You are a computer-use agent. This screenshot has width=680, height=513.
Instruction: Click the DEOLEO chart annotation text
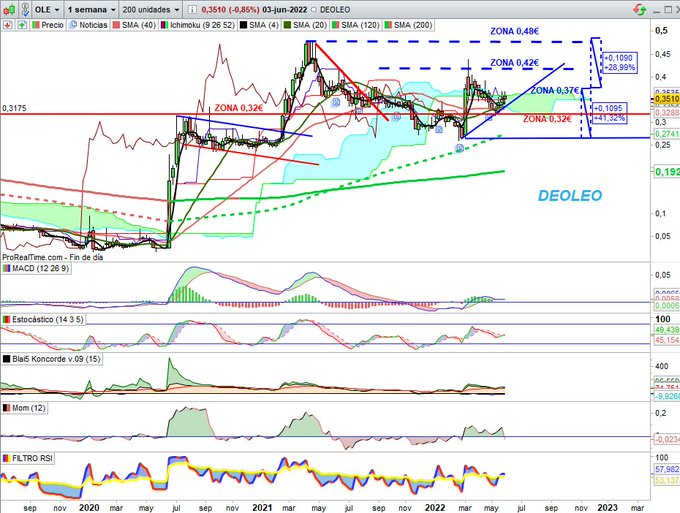tap(570, 196)
